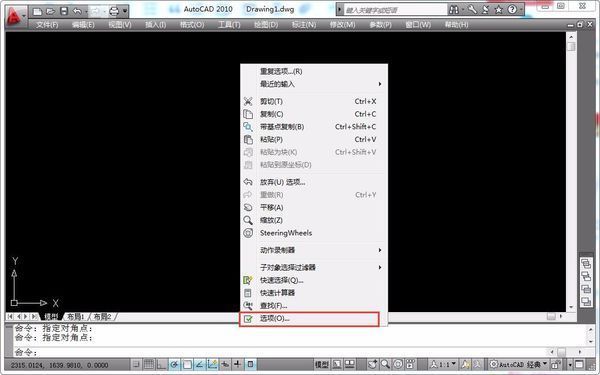Toggle Object Snap in status bar

click(187, 364)
